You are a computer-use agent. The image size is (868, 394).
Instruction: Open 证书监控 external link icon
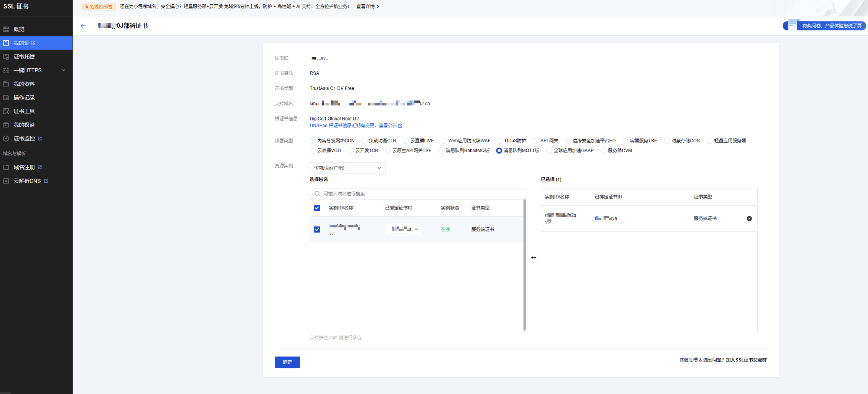(40, 138)
